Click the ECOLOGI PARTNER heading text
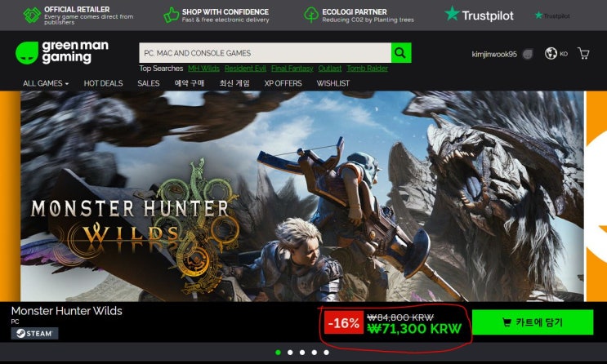 click(x=355, y=12)
